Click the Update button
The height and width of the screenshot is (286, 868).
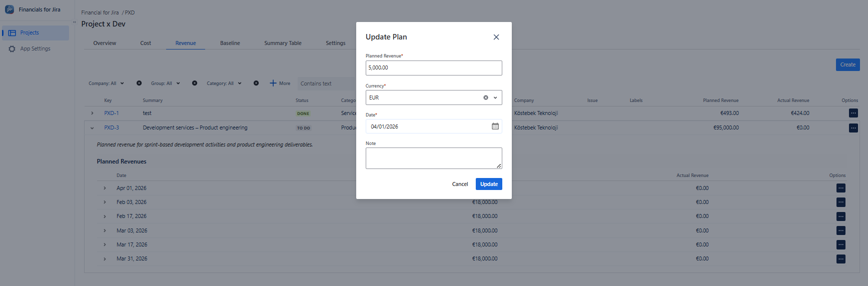coord(489,184)
